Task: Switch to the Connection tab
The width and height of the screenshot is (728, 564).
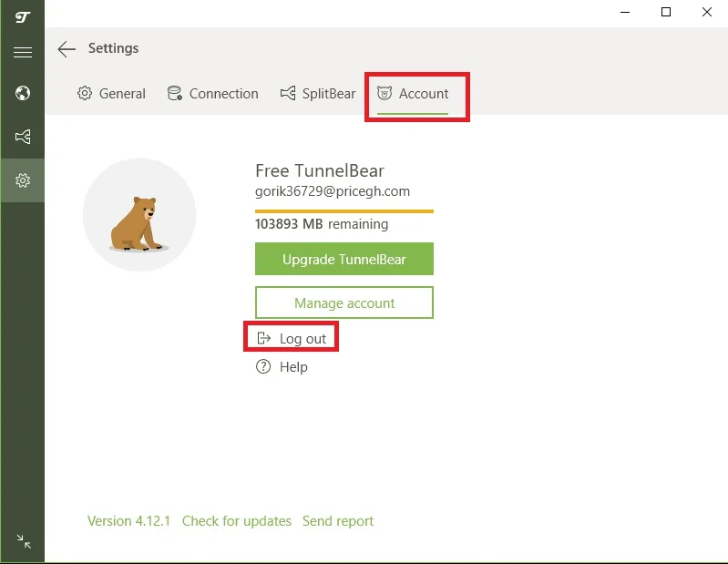Action: (212, 94)
